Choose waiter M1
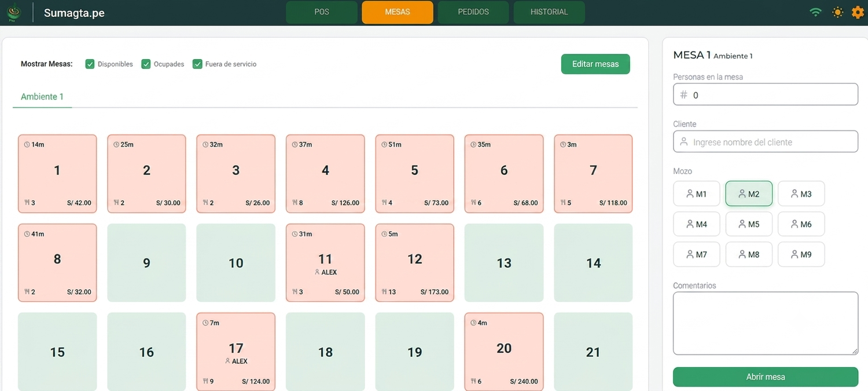 697,194
